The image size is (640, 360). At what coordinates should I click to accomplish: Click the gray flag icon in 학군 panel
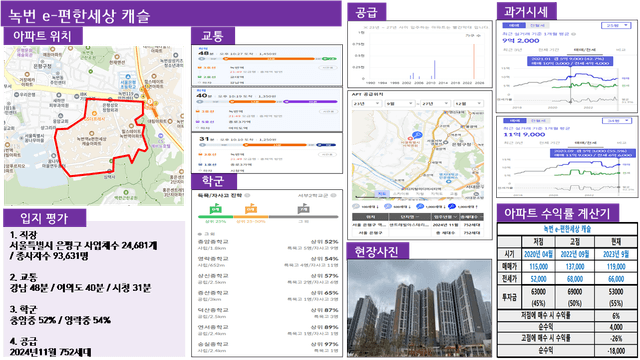pyautogui.click(x=303, y=210)
